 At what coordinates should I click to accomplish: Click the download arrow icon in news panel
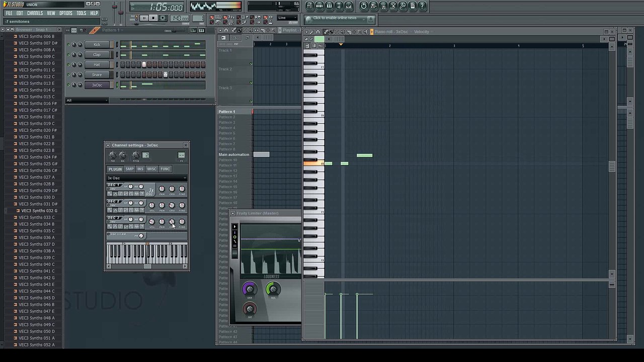coord(371,19)
